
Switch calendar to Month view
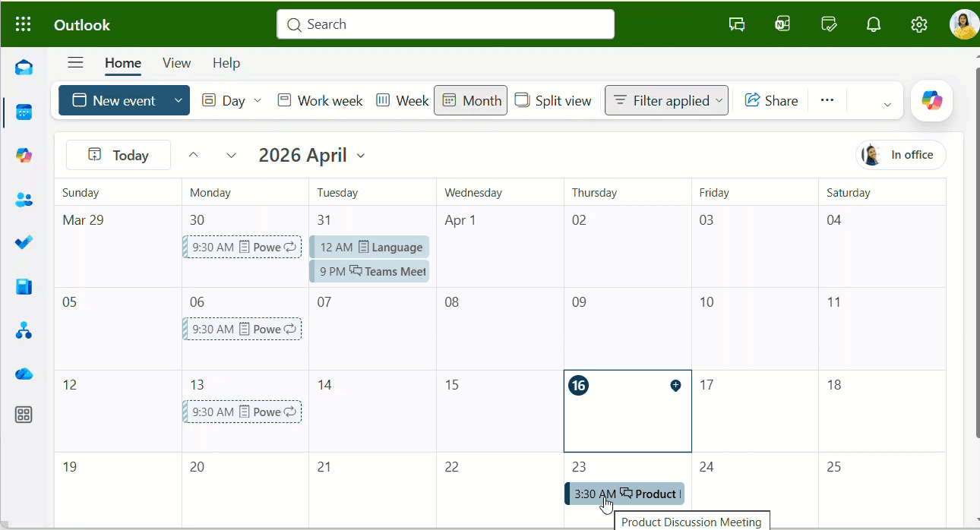[470, 99]
